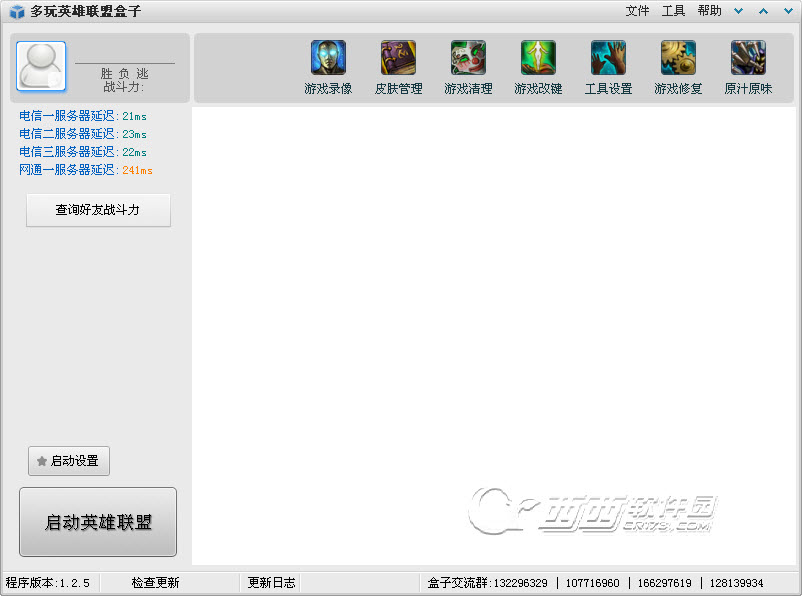Click the up chevron in title bar
The width and height of the screenshot is (802, 596).
(763, 11)
